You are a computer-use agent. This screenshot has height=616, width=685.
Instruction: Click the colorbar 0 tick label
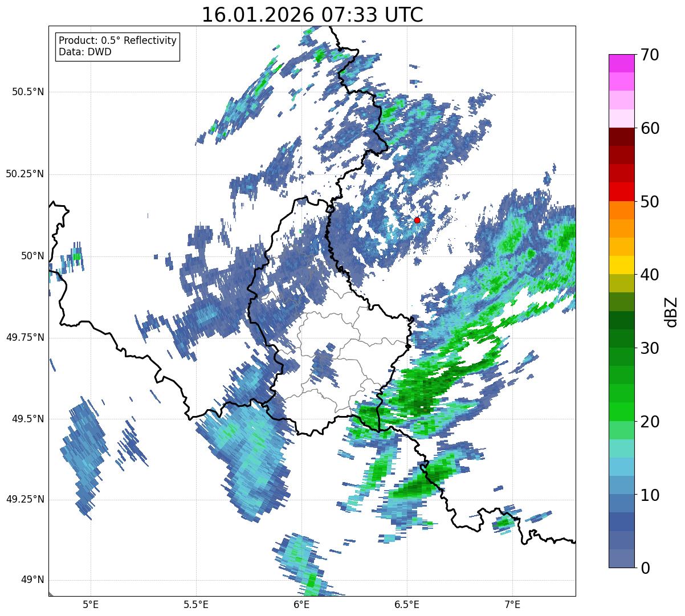pos(645,568)
